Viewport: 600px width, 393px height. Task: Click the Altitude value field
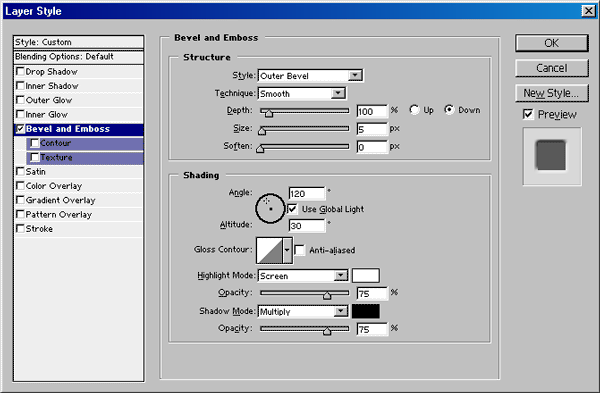click(x=307, y=226)
